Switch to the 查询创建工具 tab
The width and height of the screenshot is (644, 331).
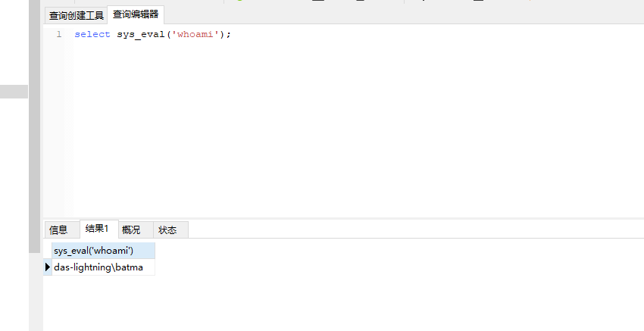(x=76, y=16)
